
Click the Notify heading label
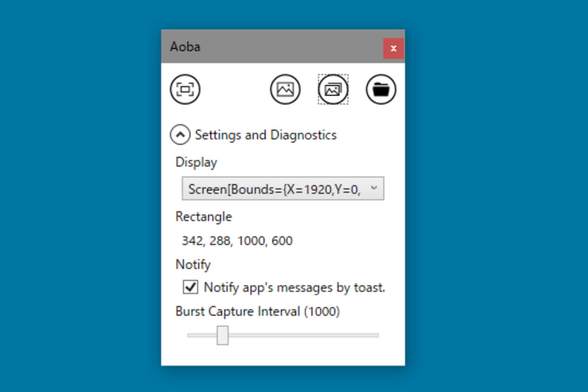tap(193, 264)
